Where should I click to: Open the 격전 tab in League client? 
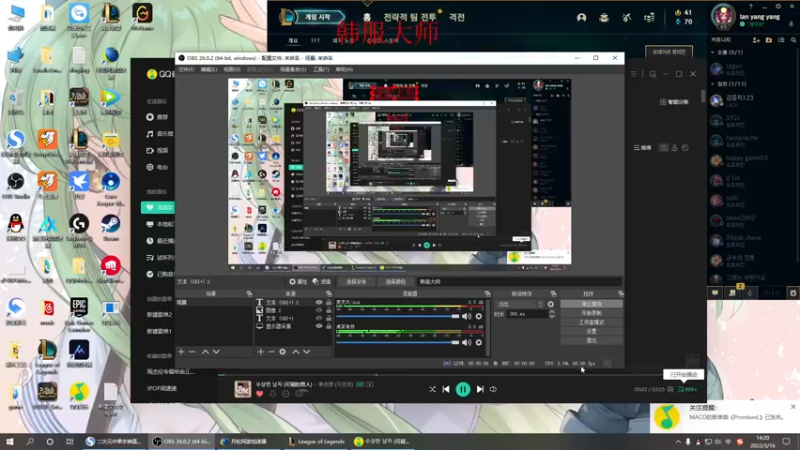457,17
